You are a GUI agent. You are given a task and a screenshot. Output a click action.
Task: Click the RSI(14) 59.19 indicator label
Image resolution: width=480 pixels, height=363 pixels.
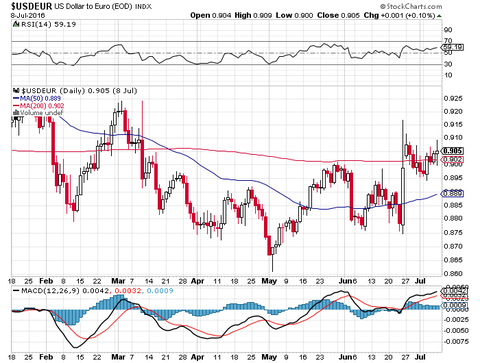click(x=49, y=24)
